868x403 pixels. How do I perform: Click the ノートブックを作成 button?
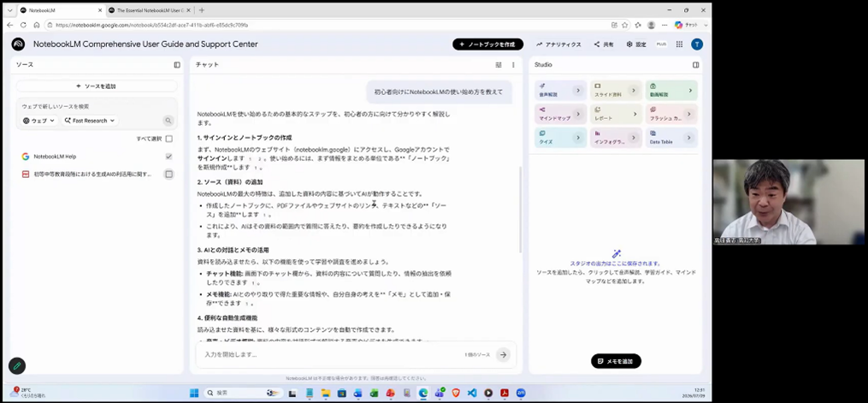(487, 44)
